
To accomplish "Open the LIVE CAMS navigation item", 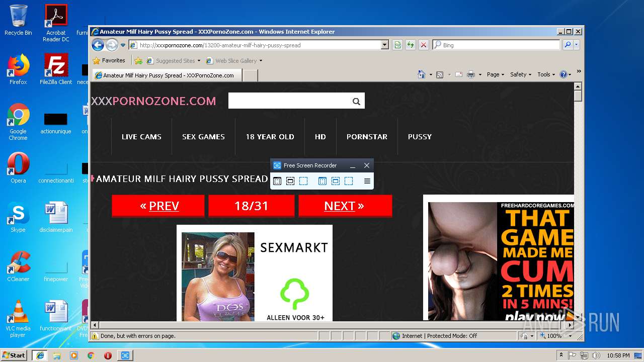I will coord(141,136).
